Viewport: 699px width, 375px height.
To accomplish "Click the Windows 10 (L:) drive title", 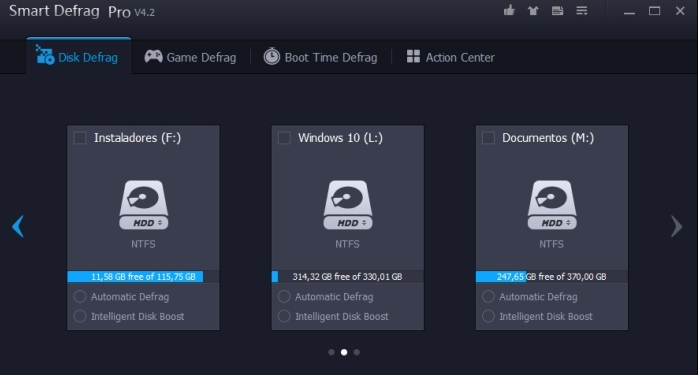I will (341, 138).
